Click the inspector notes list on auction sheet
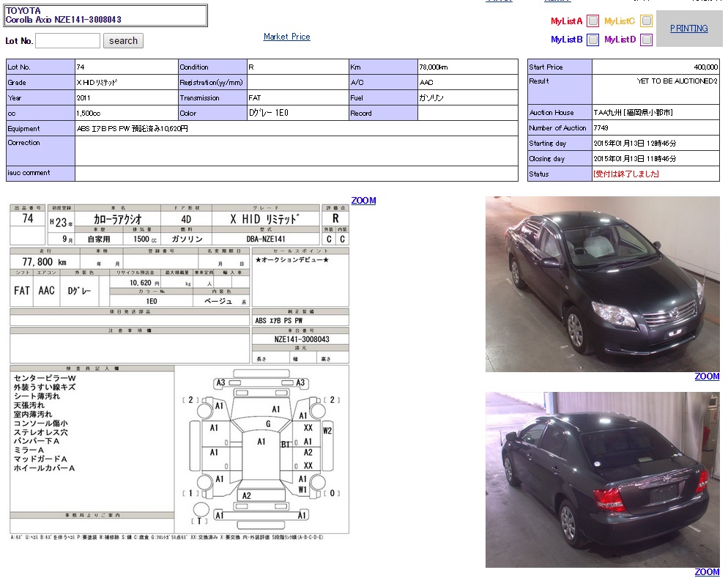728x578 pixels. click(45, 423)
